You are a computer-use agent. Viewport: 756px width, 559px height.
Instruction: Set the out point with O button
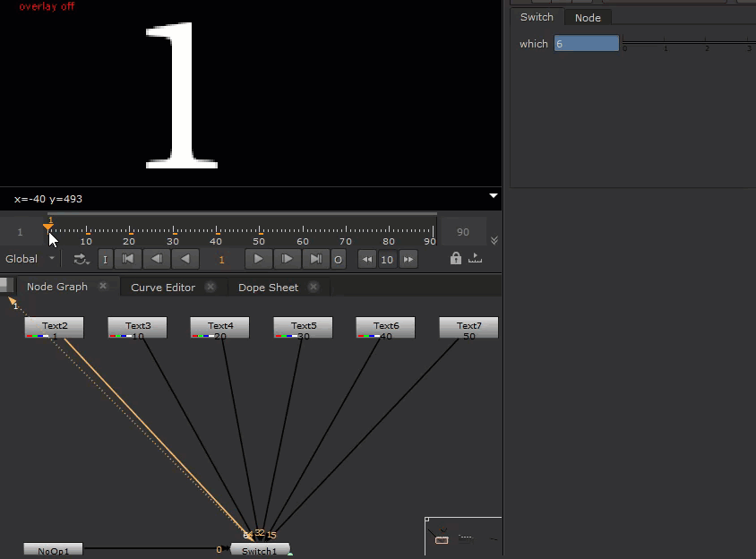338,260
